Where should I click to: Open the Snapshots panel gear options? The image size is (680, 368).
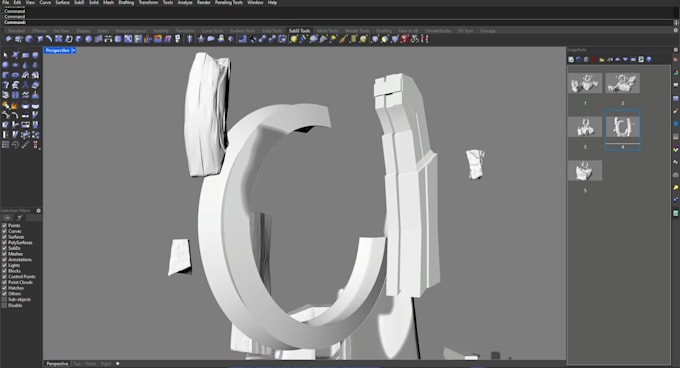tap(675, 50)
